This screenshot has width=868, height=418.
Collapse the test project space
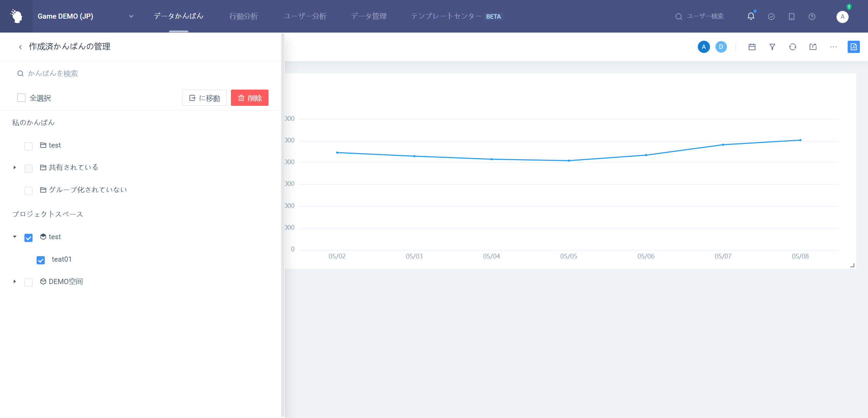click(15, 237)
